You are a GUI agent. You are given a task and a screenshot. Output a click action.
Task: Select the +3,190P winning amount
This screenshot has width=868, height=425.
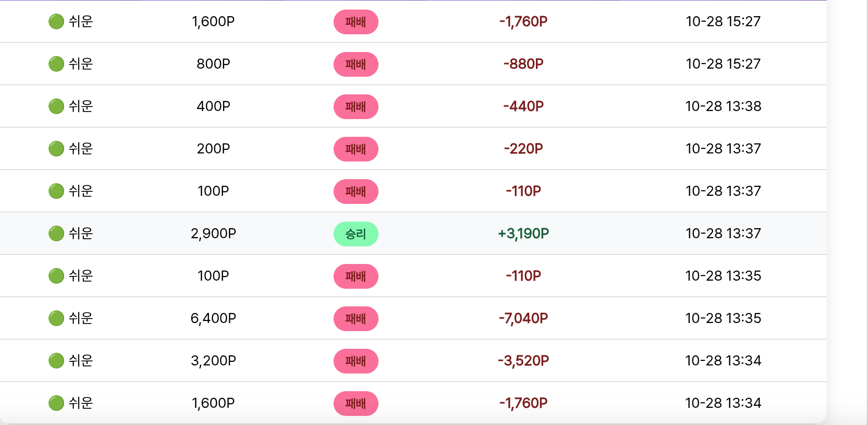point(523,233)
